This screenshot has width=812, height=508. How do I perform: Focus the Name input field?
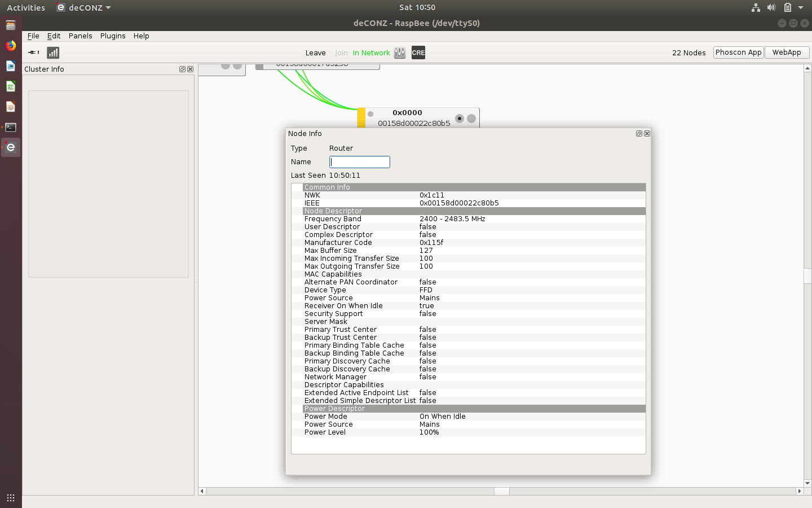tap(360, 162)
